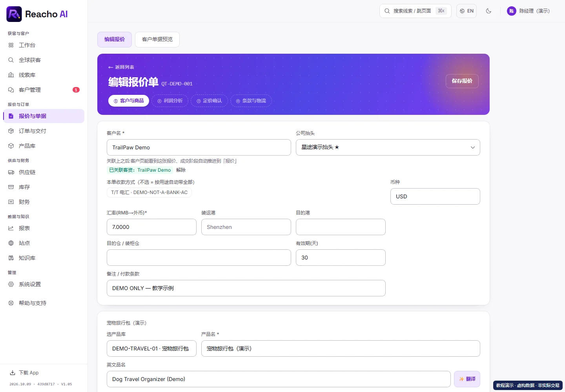Open 知识库 book icon in sidebar
The width and height of the screenshot is (565, 392).
click(x=11, y=258)
